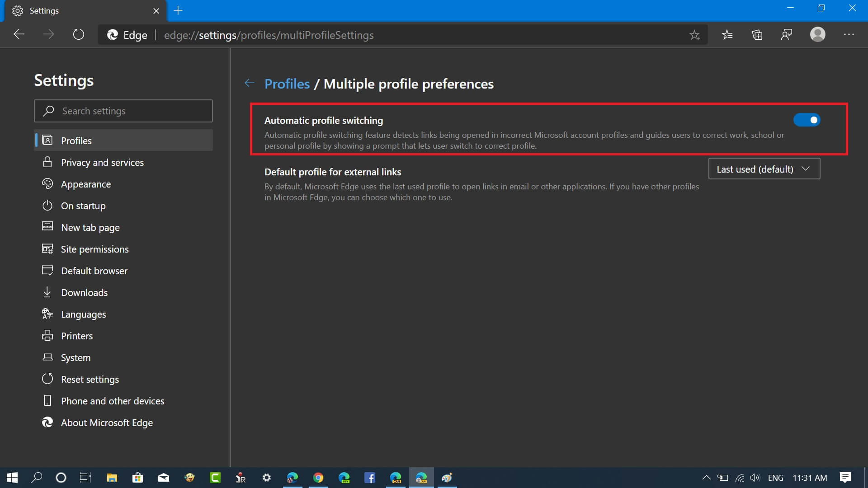The image size is (868, 488).
Task: Open Appearance settings page
Action: (85, 183)
